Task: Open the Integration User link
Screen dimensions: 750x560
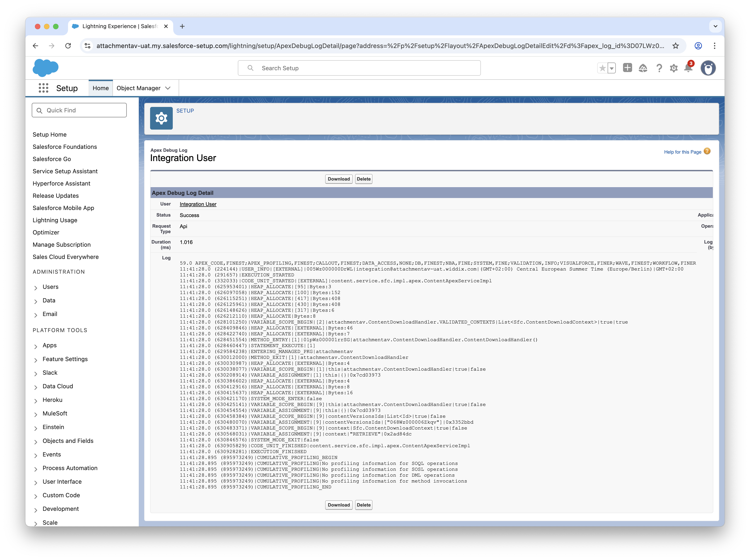Action: [198, 204]
